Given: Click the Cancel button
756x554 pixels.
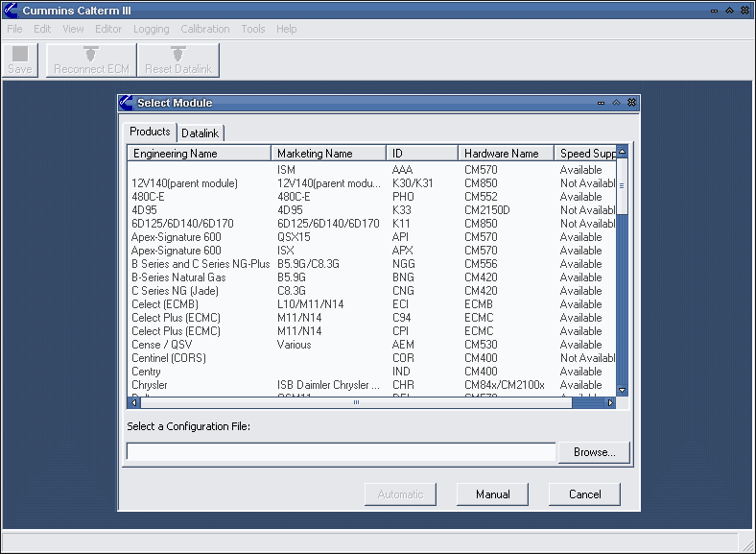Looking at the screenshot, I should pyautogui.click(x=584, y=494).
